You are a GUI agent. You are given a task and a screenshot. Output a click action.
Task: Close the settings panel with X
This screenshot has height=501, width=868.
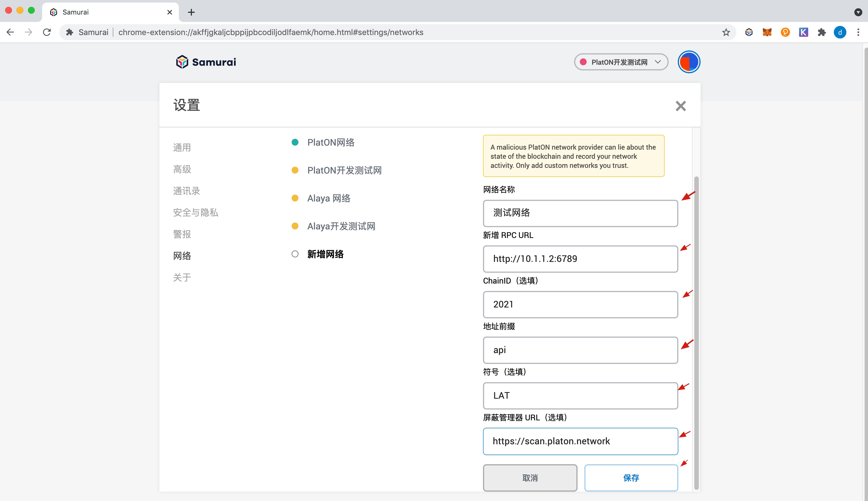(680, 106)
